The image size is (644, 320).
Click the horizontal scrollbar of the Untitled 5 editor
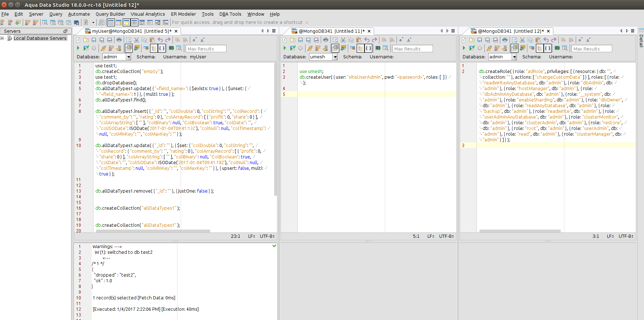click(x=153, y=231)
